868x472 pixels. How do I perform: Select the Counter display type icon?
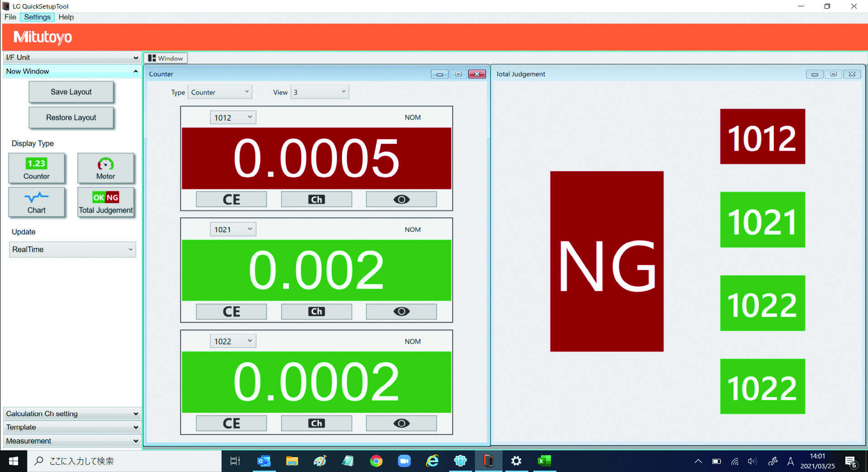[37, 168]
